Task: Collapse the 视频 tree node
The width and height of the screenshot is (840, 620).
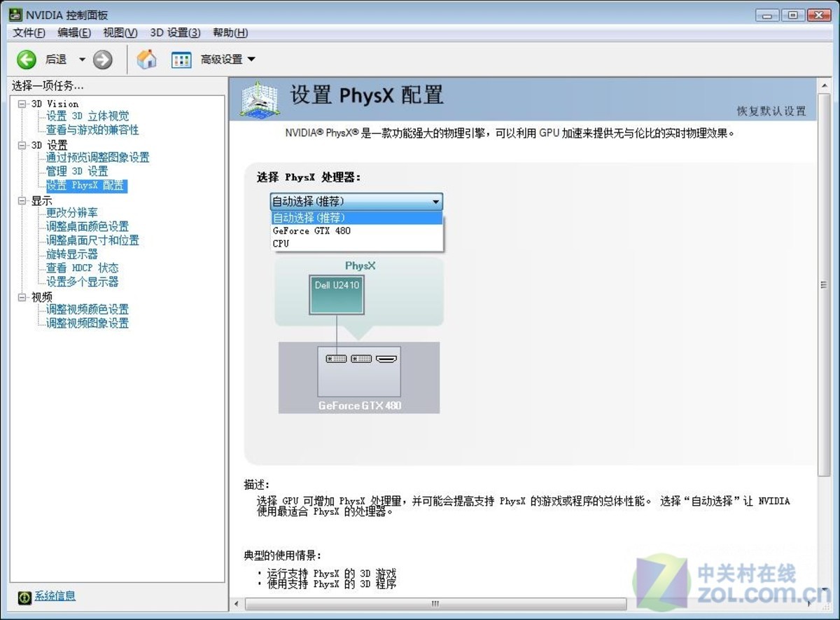Action: point(22,297)
